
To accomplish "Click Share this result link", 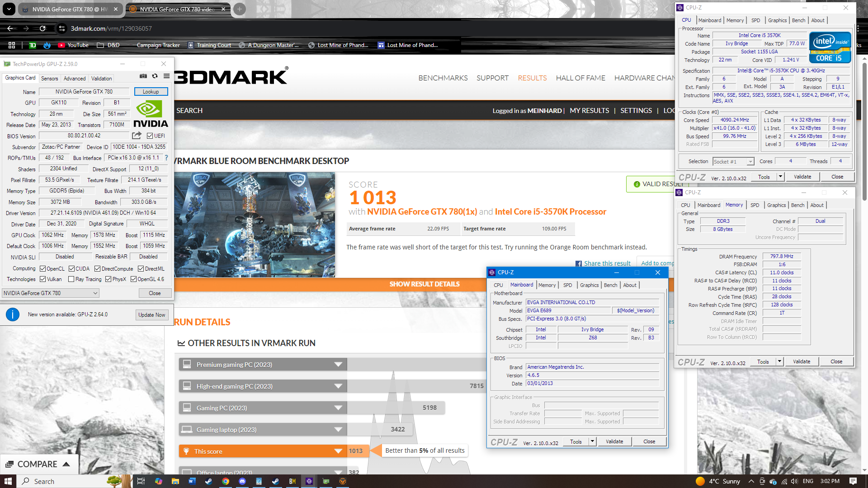I will click(607, 263).
